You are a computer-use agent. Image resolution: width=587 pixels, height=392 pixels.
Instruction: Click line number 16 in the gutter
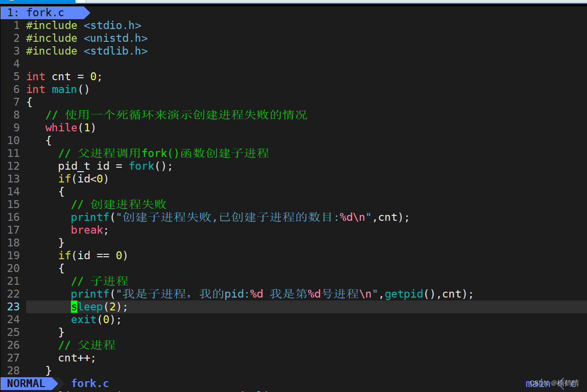[13, 217]
